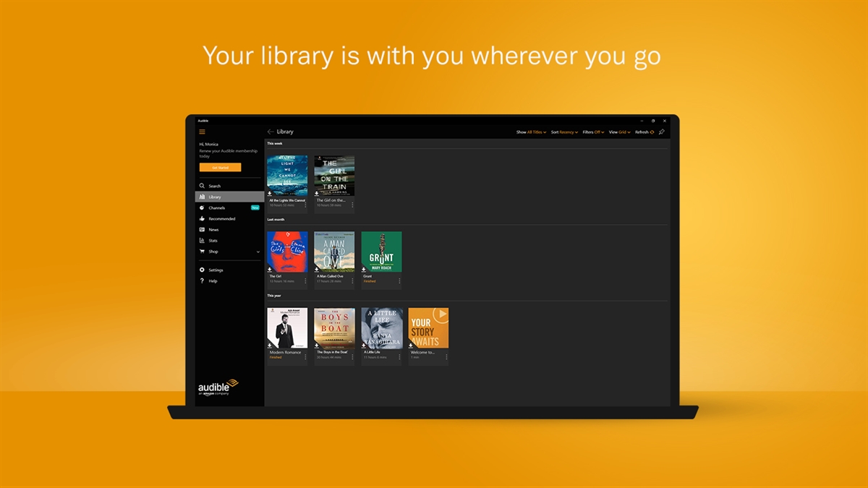Open the Grunt book cover
The image size is (868, 488).
(x=381, y=252)
